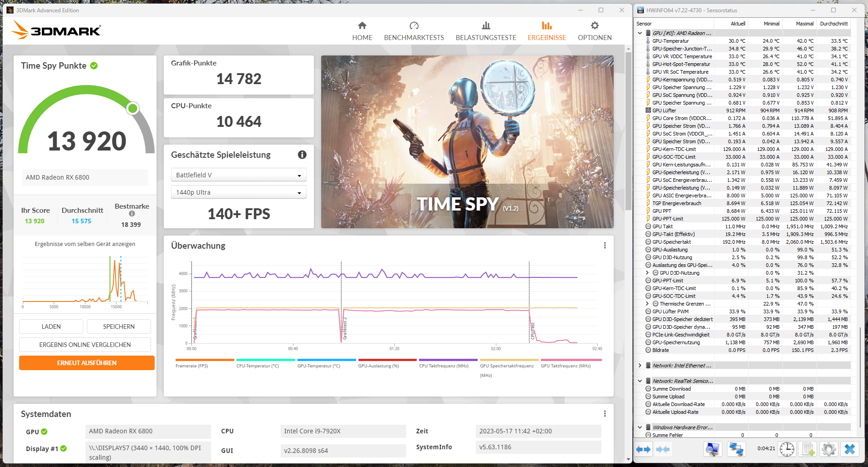Click the green validity check beside Time Spy Punkte
The height and width of the screenshot is (467, 868).
(x=94, y=65)
